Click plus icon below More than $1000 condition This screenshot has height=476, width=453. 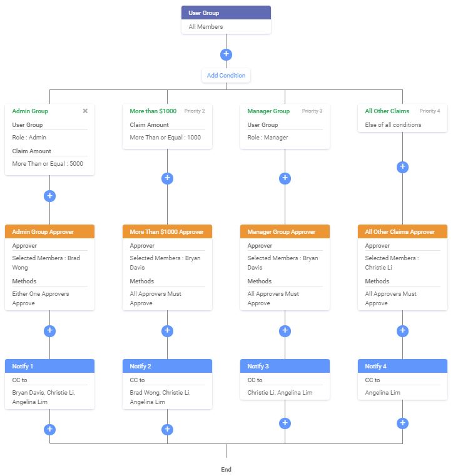167,178
